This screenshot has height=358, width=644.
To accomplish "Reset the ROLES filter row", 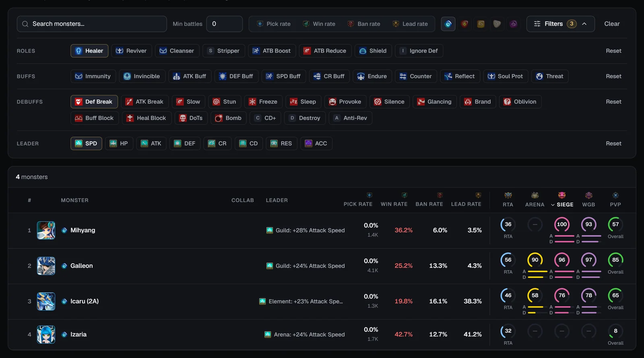I will pyautogui.click(x=613, y=51).
